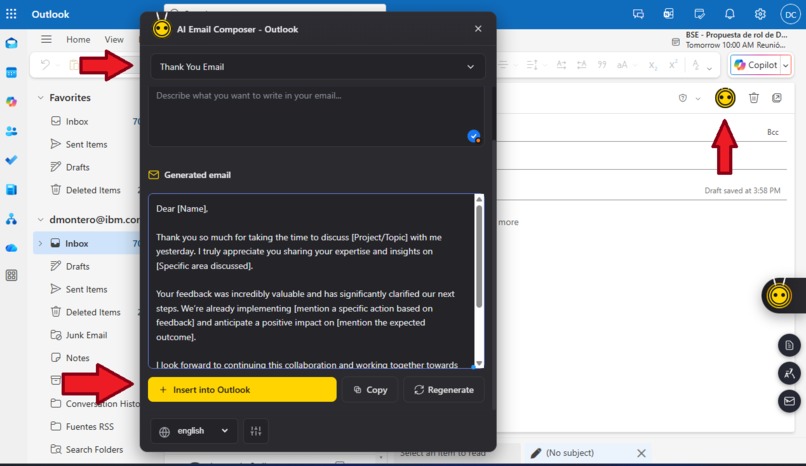
Task: Open the Calendar app in left rail
Action: [x=11, y=72]
